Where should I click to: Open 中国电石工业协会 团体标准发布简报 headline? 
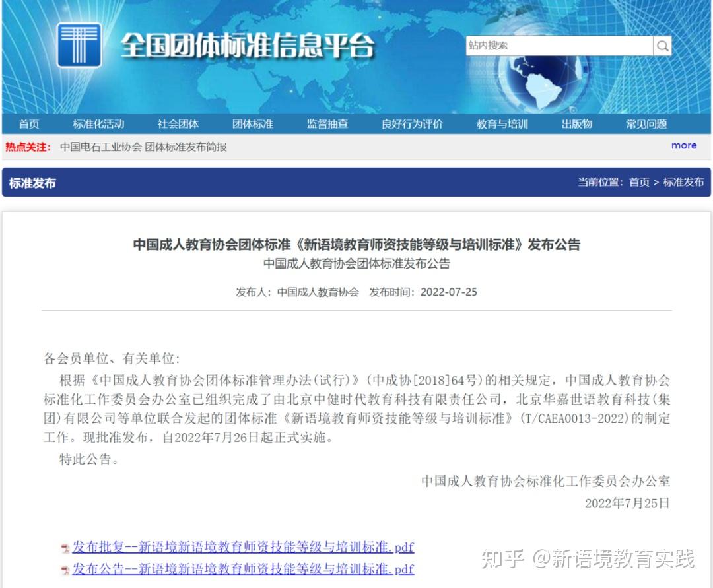pyautogui.click(x=143, y=147)
